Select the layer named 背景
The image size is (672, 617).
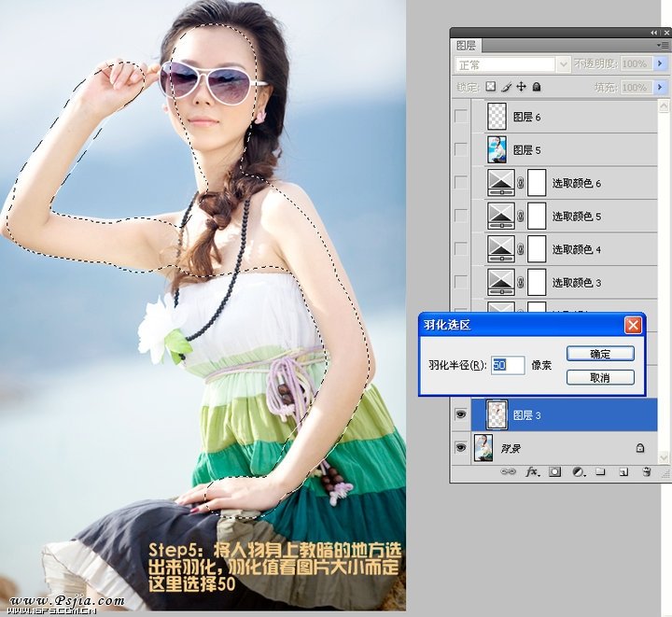[x=511, y=448]
